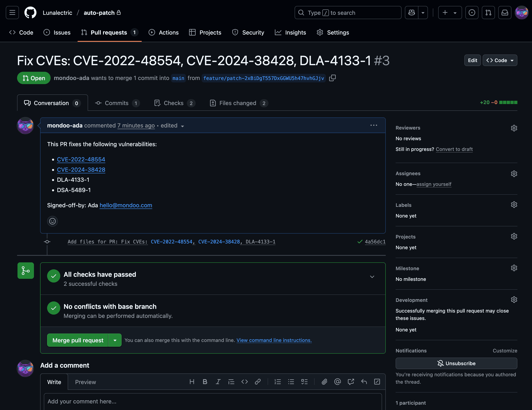The image size is (532, 410).
Task: Expand the merge method dropdown arrow
Action: 115,340
